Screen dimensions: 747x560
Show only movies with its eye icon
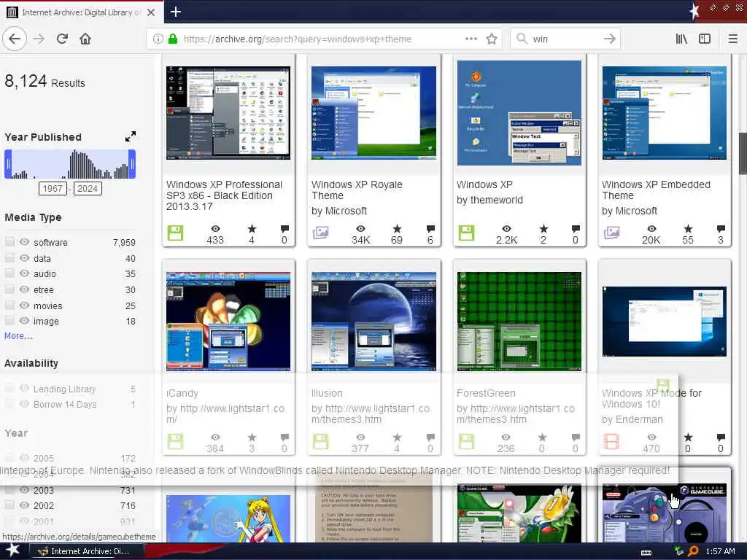24,306
